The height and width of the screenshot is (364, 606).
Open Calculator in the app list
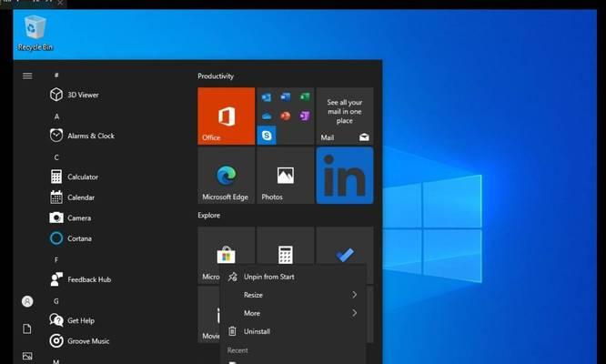pos(74,177)
